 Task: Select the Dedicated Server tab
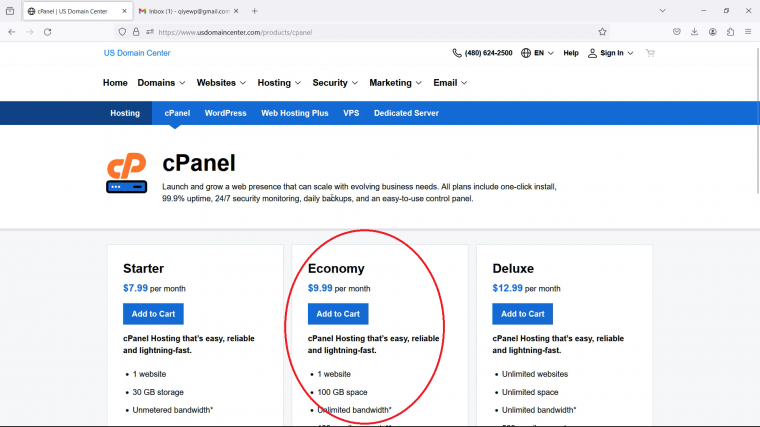(x=406, y=113)
